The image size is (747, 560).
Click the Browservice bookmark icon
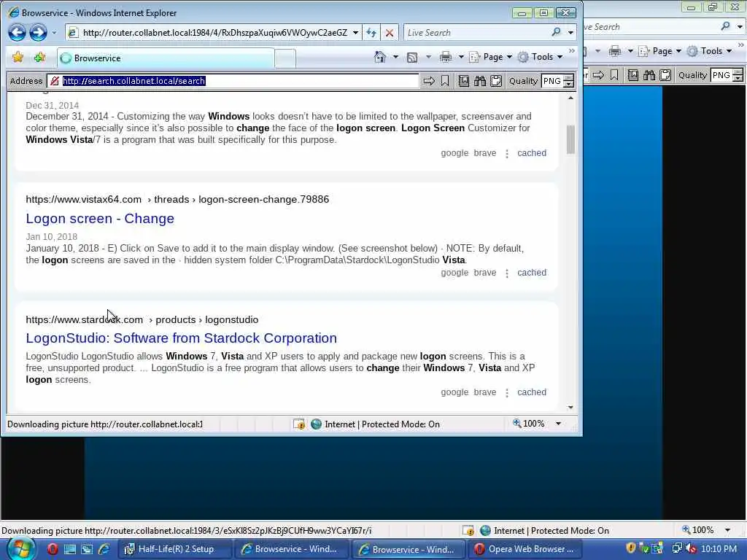coord(444,81)
